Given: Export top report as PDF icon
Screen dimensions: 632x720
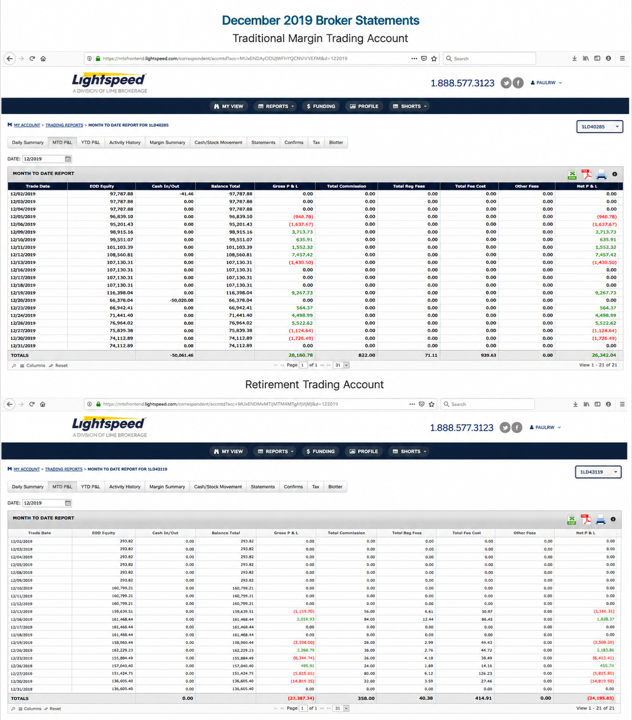Looking at the screenshot, I should [x=587, y=174].
